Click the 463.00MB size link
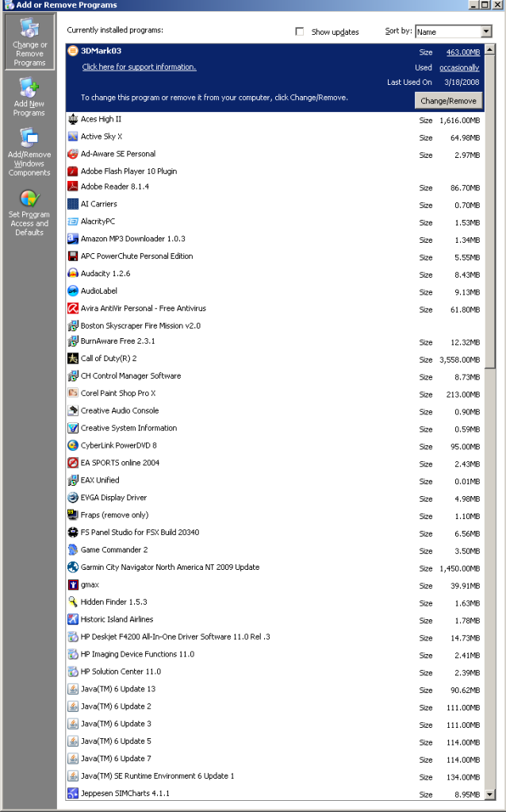Screen dimensions: 506x812 (x=463, y=52)
